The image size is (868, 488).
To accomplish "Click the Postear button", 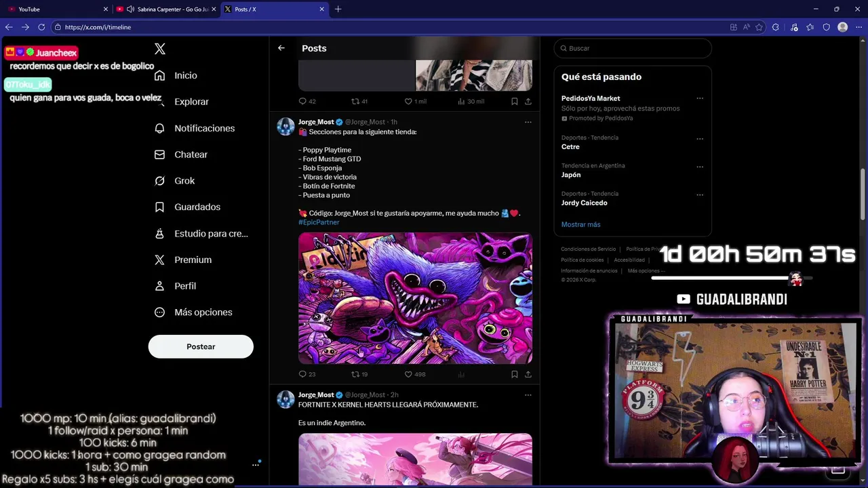I will (x=201, y=346).
